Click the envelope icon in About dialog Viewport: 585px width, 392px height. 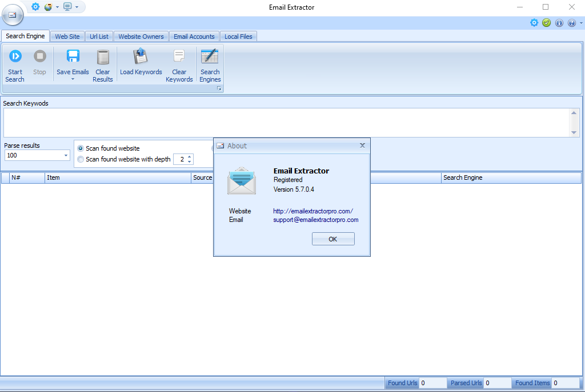242,181
